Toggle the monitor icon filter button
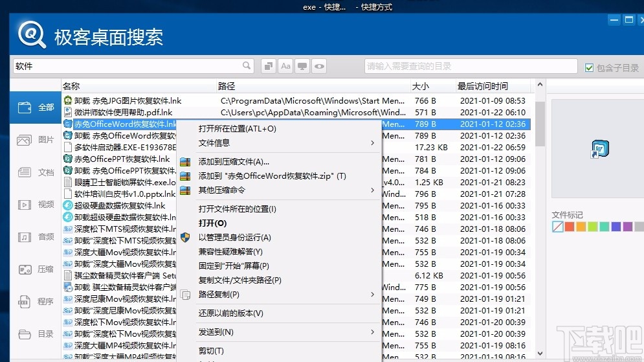The height and width of the screenshot is (362, 644). coord(302,66)
